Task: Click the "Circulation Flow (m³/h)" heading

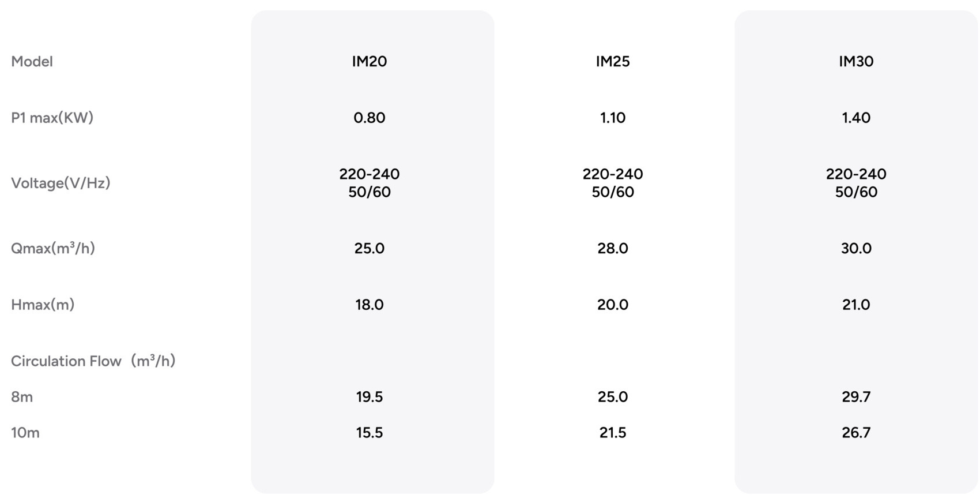Action: coord(93,361)
